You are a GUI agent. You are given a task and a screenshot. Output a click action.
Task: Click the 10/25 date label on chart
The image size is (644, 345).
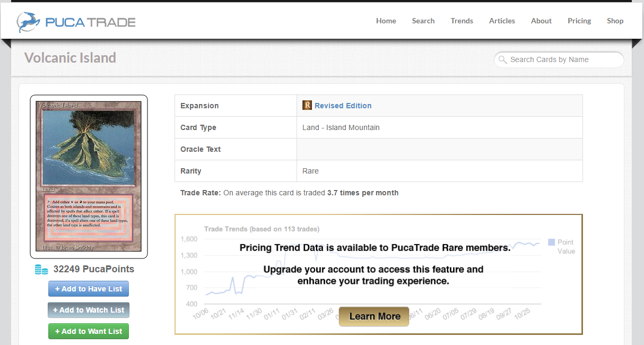pos(522,315)
